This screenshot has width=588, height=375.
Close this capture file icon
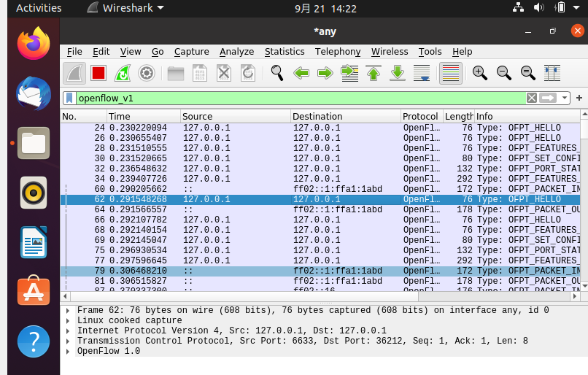tap(224, 73)
